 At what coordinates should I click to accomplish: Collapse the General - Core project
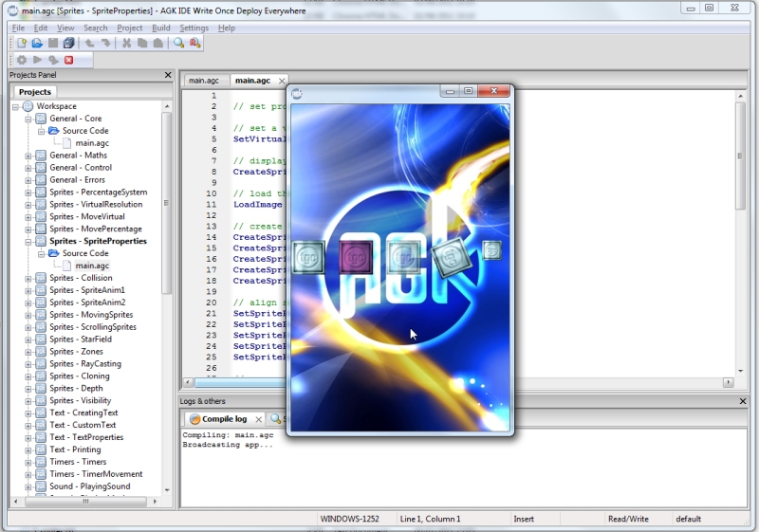28,119
